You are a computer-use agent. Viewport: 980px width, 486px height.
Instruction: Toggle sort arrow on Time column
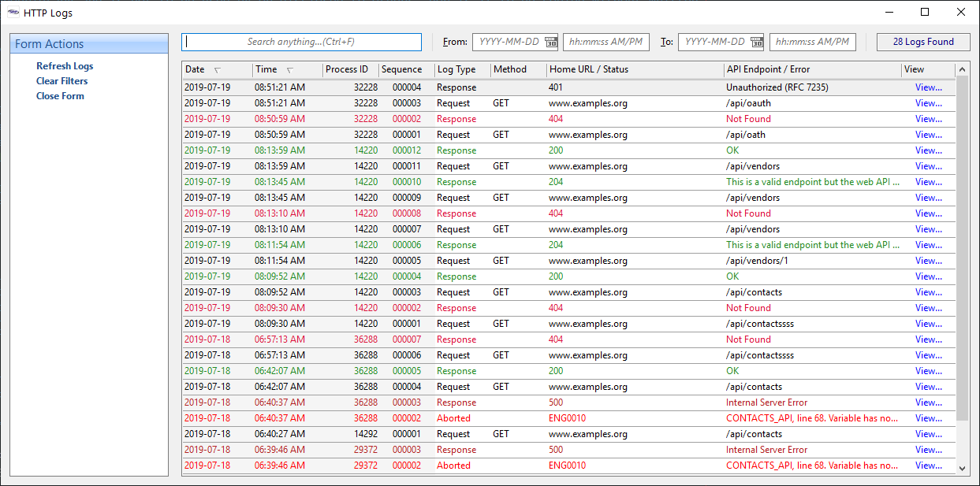(x=289, y=70)
